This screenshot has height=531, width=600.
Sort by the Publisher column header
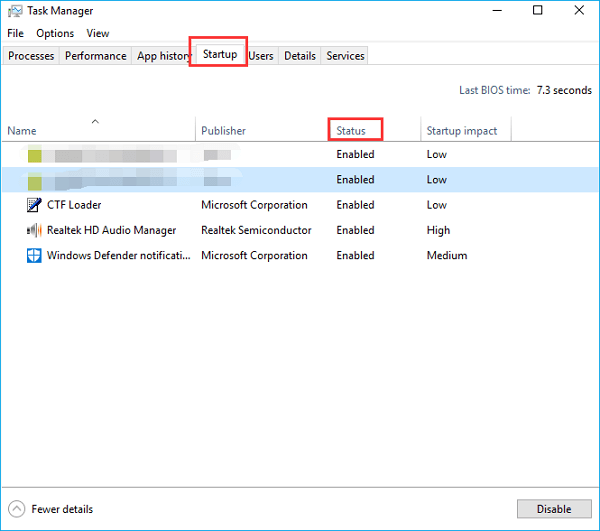(x=223, y=131)
